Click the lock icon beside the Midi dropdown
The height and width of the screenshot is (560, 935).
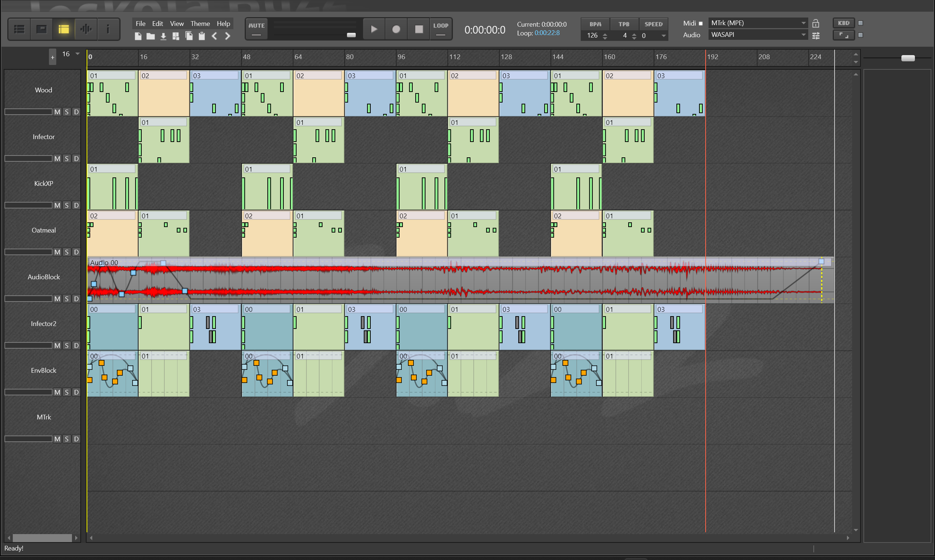815,23
